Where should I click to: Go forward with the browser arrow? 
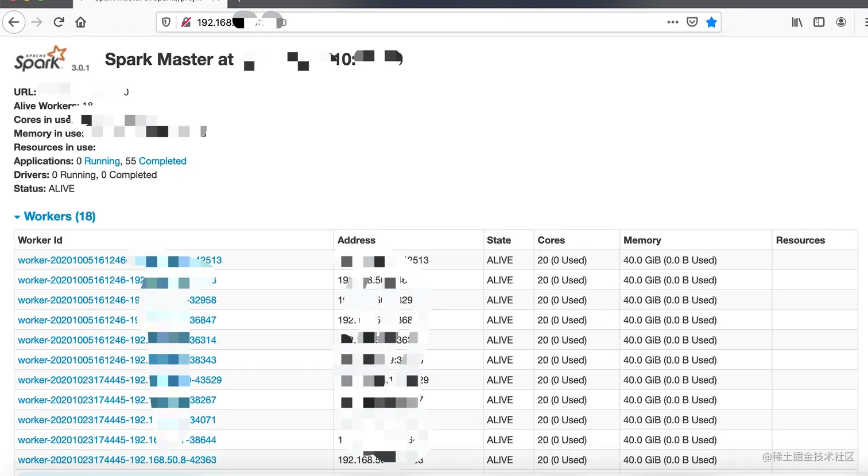point(37,22)
